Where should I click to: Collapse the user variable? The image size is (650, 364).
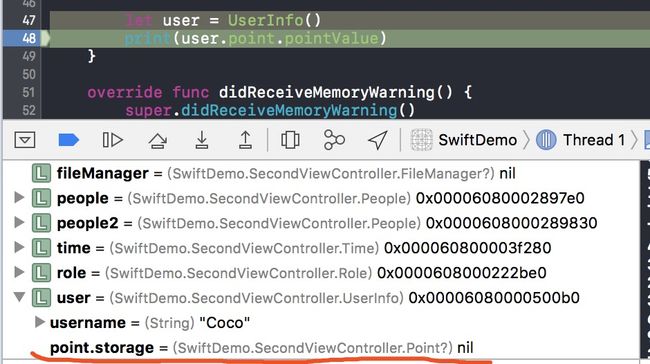pyautogui.click(x=19, y=297)
